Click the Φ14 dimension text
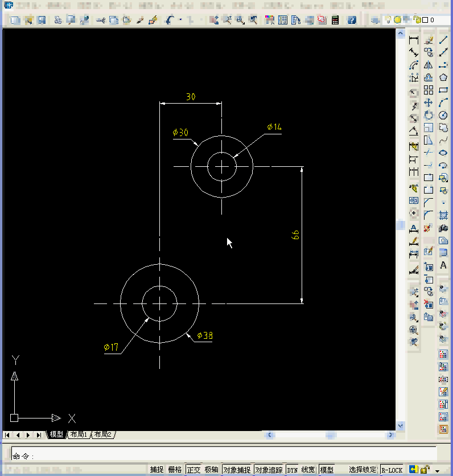Image resolution: width=453 pixels, height=476 pixels. click(x=274, y=127)
